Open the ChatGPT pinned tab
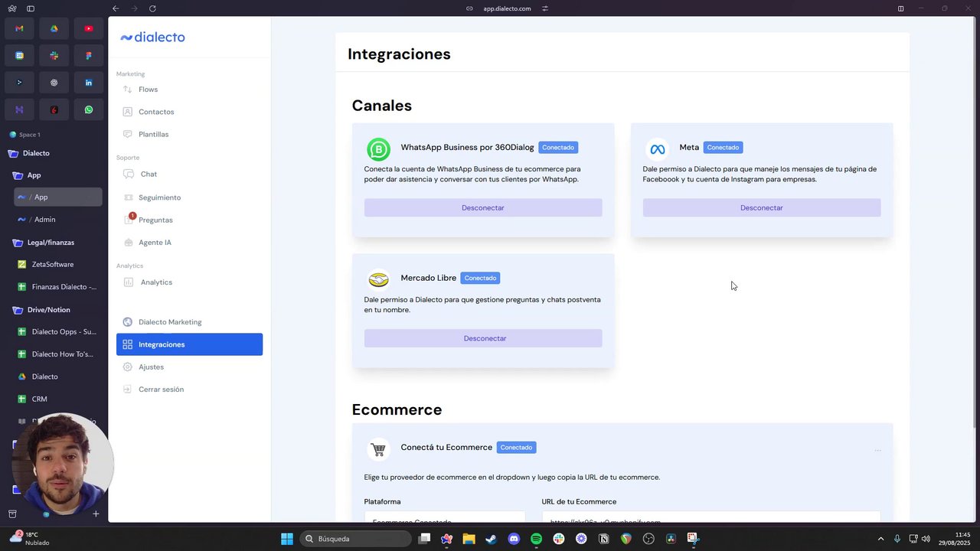This screenshot has height=551, width=980. 54,83
